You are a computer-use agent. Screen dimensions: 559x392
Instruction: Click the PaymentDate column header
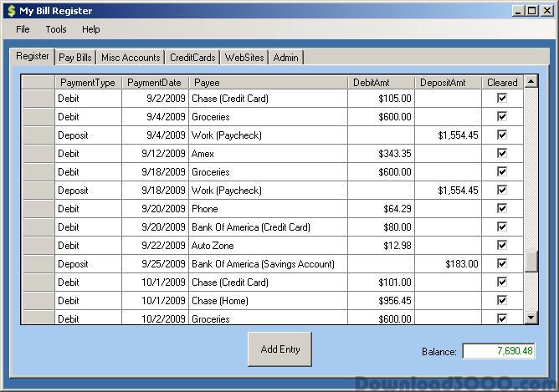155,83
